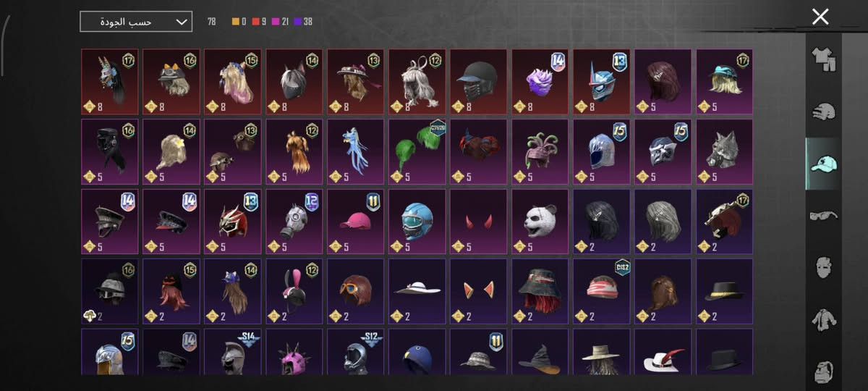
Task: Choose the green pigtails hair item
Action: coord(418,152)
